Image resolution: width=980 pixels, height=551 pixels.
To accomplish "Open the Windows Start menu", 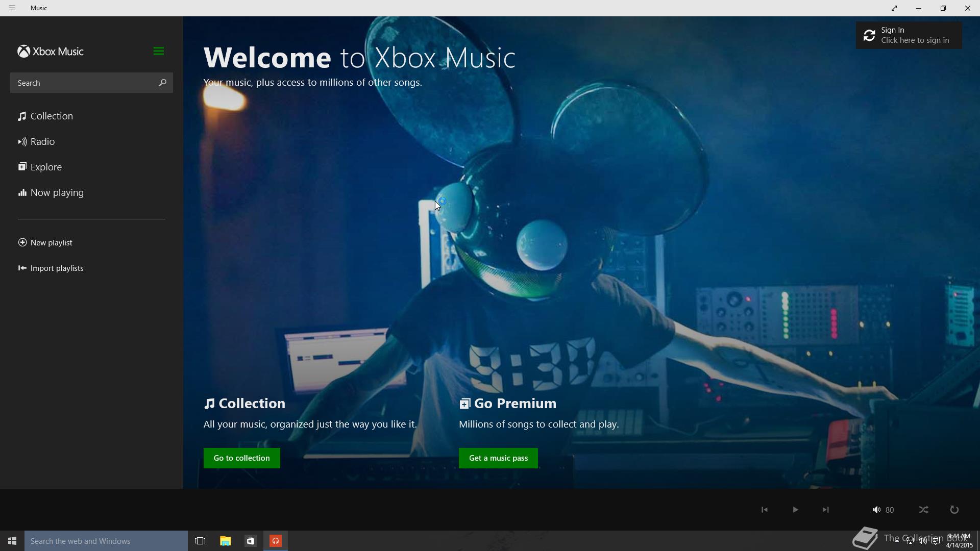I will [x=12, y=541].
